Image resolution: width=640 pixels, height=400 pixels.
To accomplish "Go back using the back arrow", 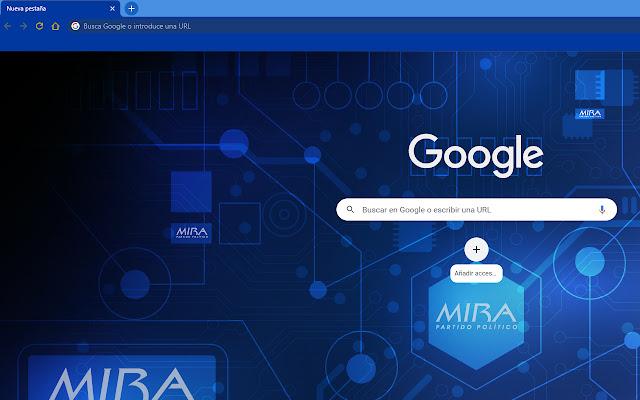I will tap(7, 26).
